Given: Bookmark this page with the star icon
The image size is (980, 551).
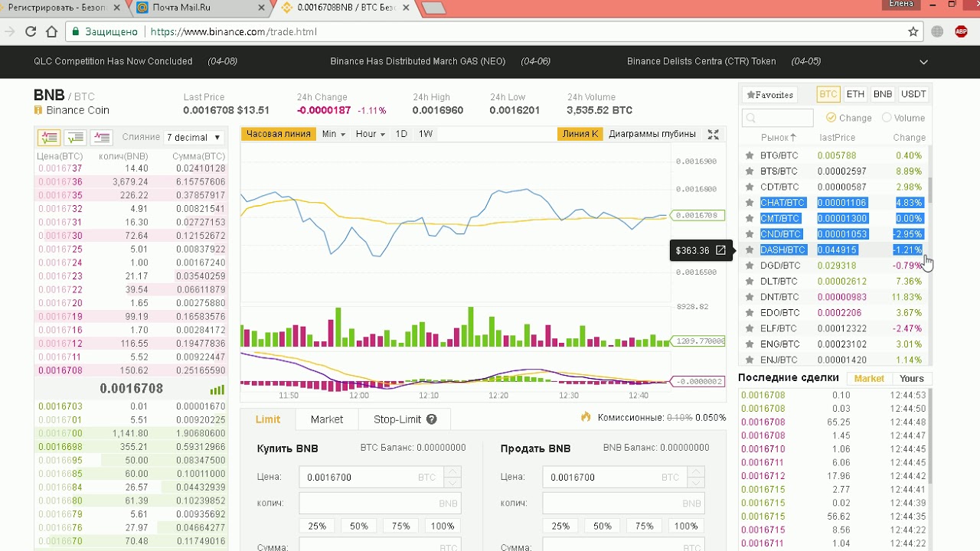Looking at the screenshot, I should pyautogui.click(x=913, y=31).
